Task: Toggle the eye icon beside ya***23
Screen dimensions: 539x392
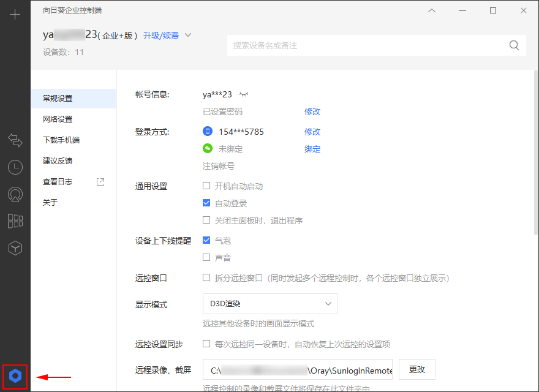Action: pyautogui.click(x=244, y=94)
